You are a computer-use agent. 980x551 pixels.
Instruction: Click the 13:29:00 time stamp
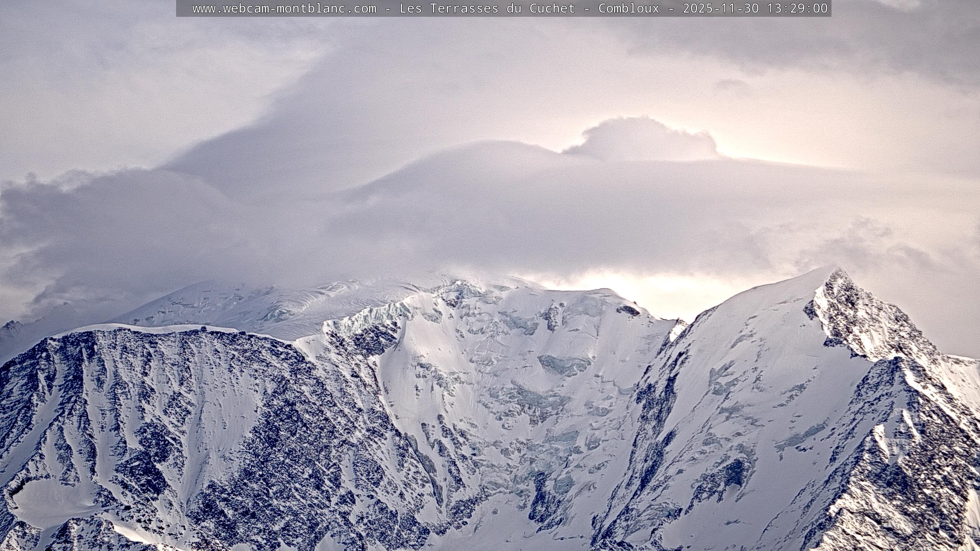[x=797, y=8]
